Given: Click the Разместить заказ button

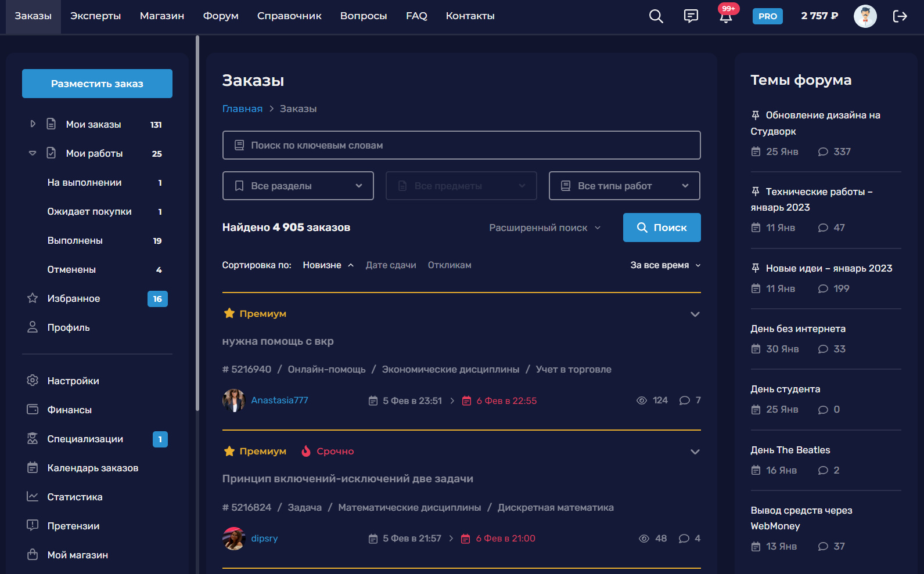Looking at the screenshot, I should point(97,84).
